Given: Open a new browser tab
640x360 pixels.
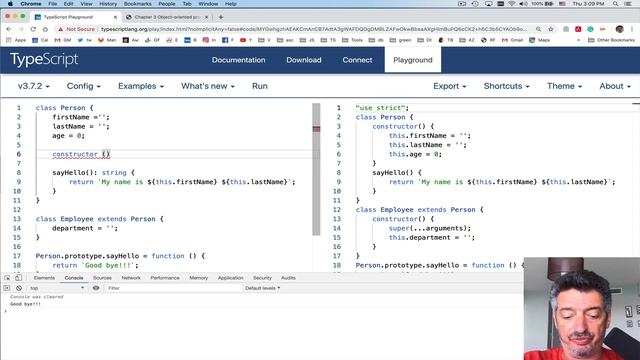Looking at the screenshot, I should point(220,17).
